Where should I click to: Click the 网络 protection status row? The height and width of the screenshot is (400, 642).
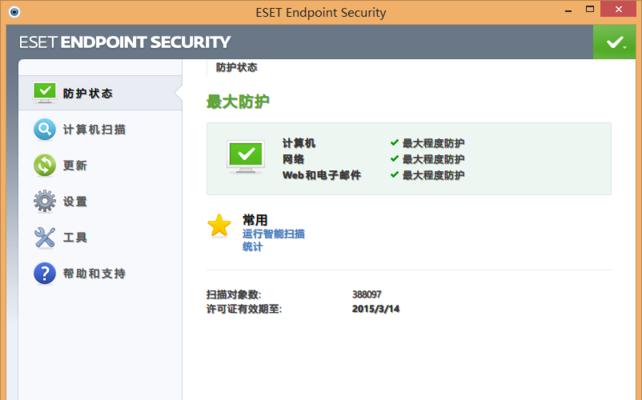coord(373,159)
